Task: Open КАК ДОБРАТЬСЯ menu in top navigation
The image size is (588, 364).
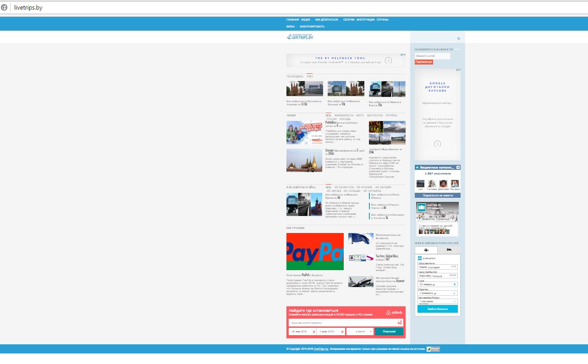Action: [x=327, y=20]
